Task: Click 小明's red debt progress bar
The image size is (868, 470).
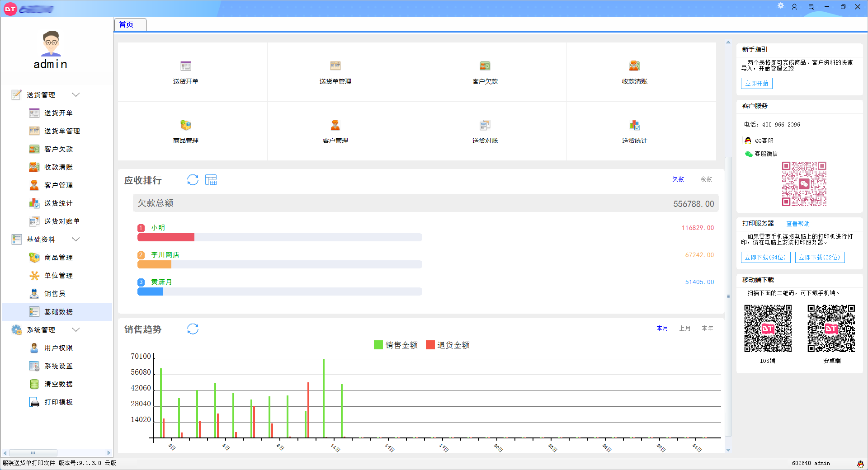Action: 166,237
